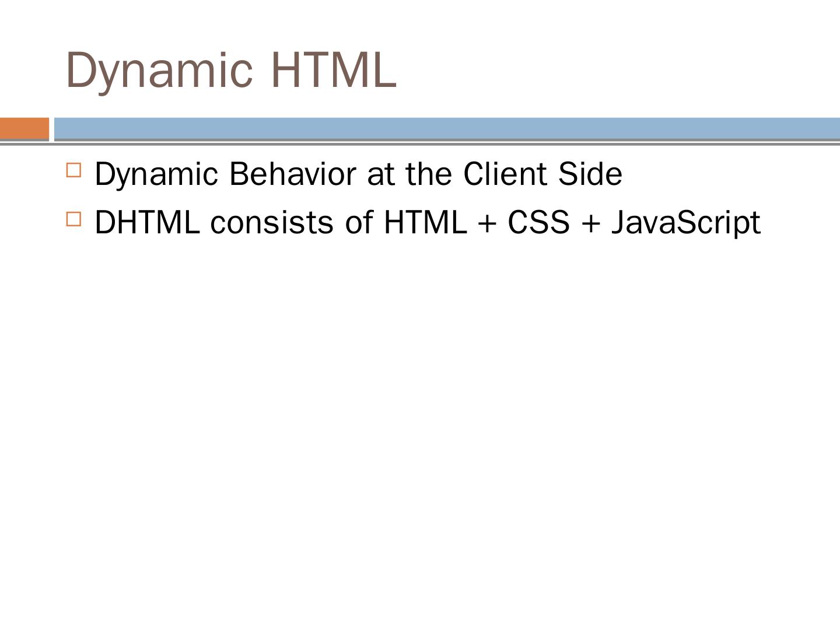Click the second square bullet marker
The width and height of the screenshot is (840, 630).
click(74, 219)
